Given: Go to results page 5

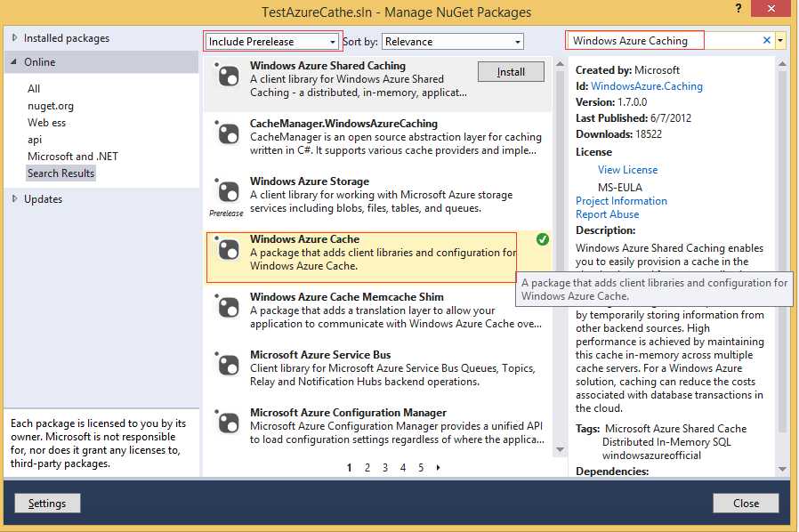Looking at the screenshot, I should pyautogui.click(x=421, y=467).
